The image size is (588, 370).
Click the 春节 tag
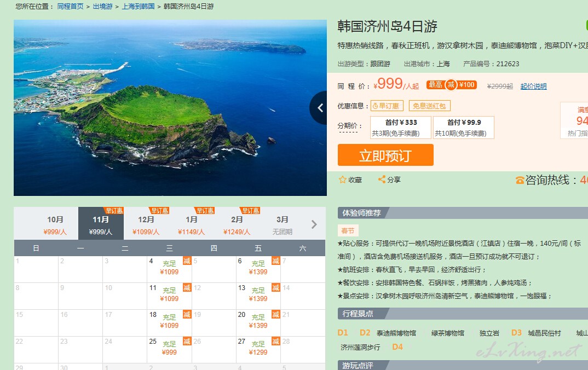[x=348, y=230]
